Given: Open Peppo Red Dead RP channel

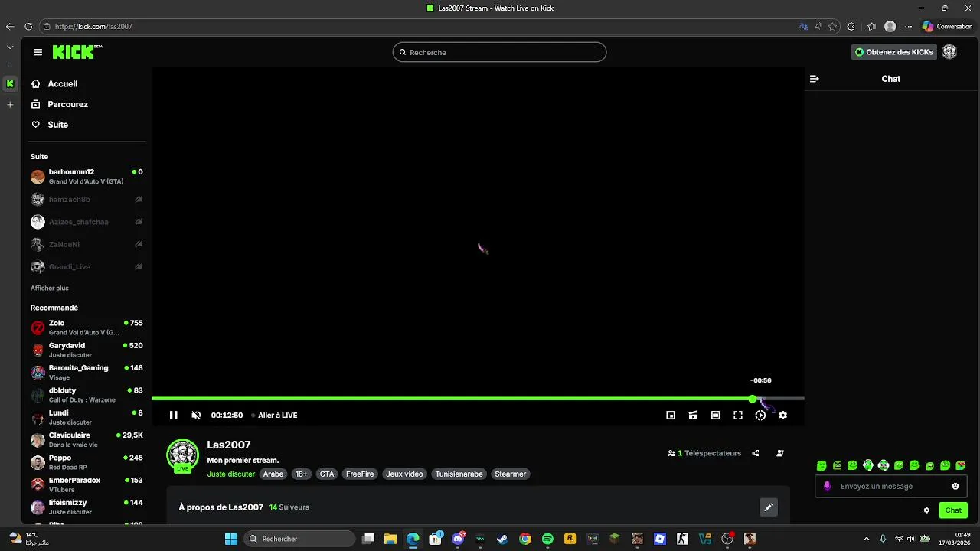Looking at the screenshot, I should 87,462.
